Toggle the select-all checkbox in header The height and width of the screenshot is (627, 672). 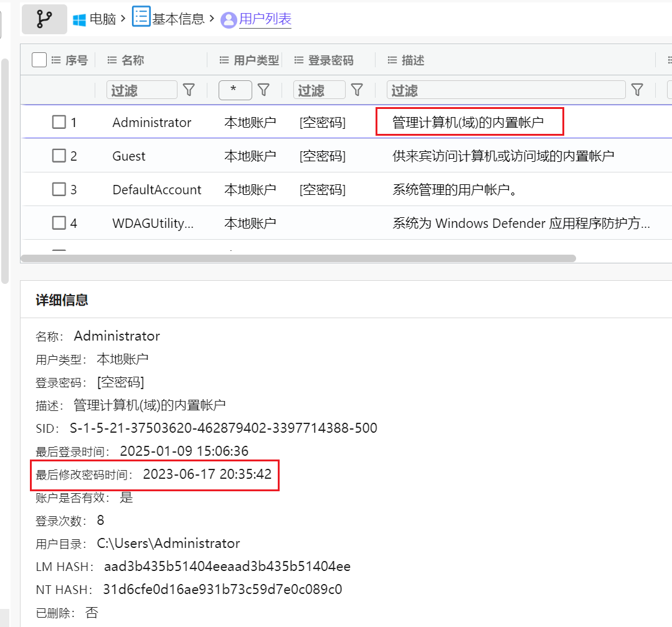point(39,60)
